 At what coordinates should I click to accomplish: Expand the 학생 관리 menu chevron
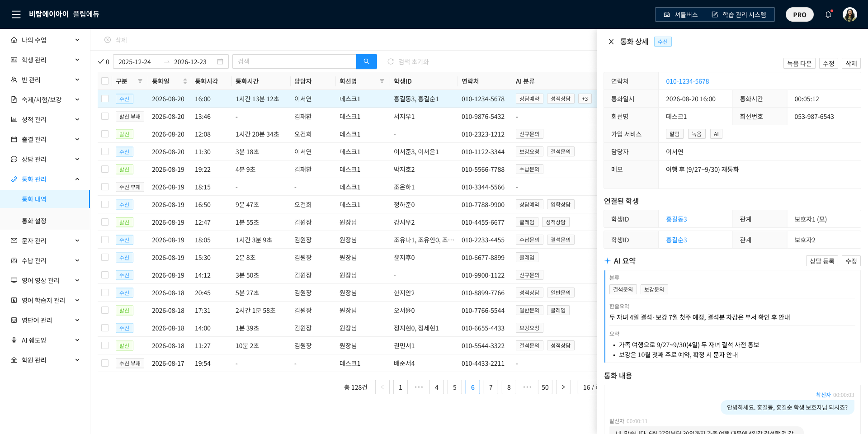(77, 60)
